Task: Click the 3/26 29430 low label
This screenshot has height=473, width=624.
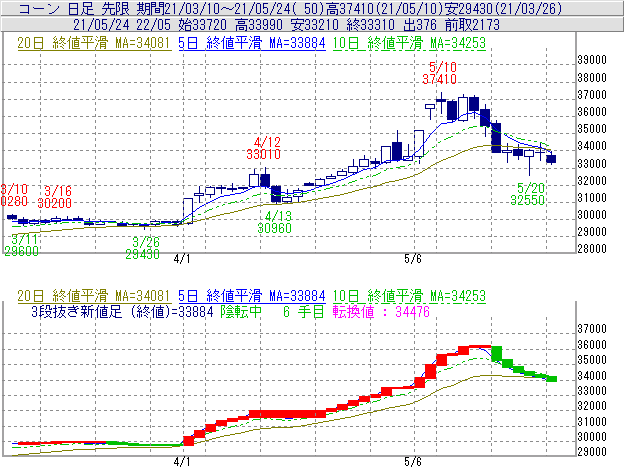Action: click(x=142, y=248)
